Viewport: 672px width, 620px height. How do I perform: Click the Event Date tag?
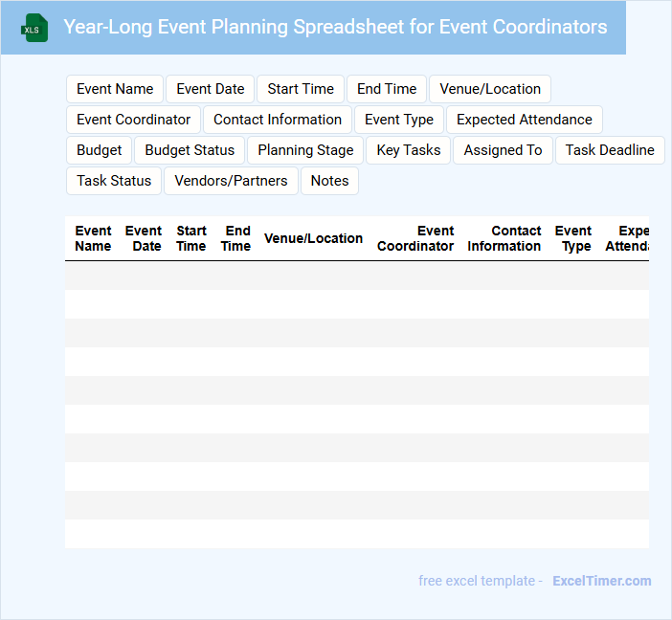211,89
